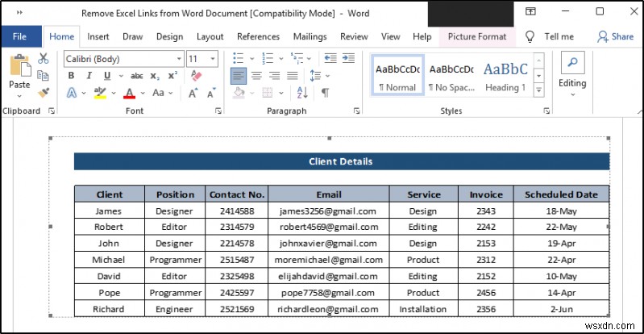Switch to the Layout tab
Viewport: 644px width, 334px height.
pos(210,36)
